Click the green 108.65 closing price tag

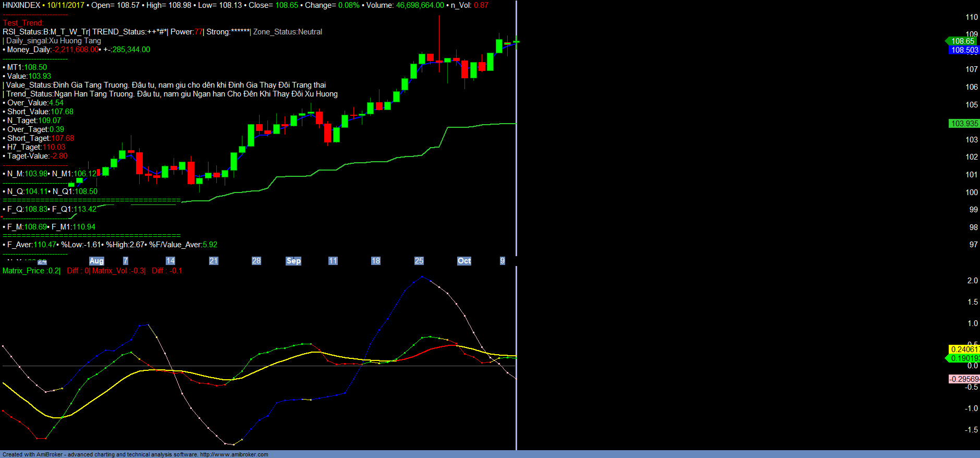[x=962, y=41]
